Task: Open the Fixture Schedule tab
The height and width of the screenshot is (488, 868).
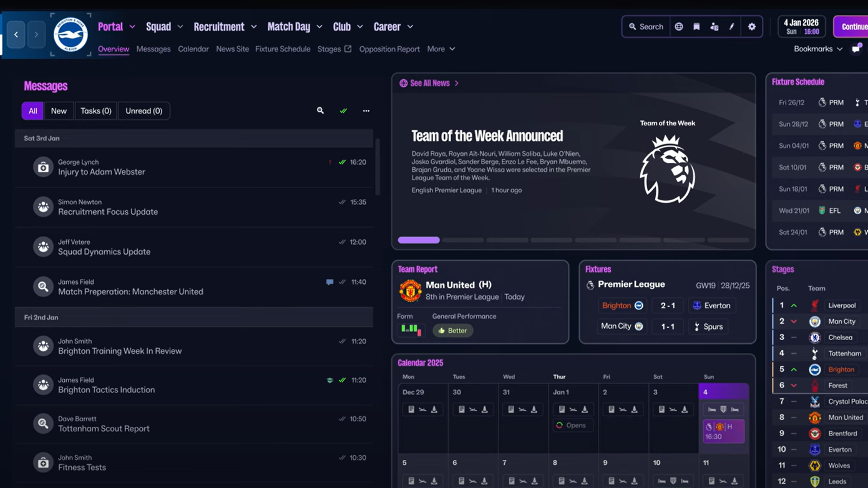Action: tap(283, 49)
